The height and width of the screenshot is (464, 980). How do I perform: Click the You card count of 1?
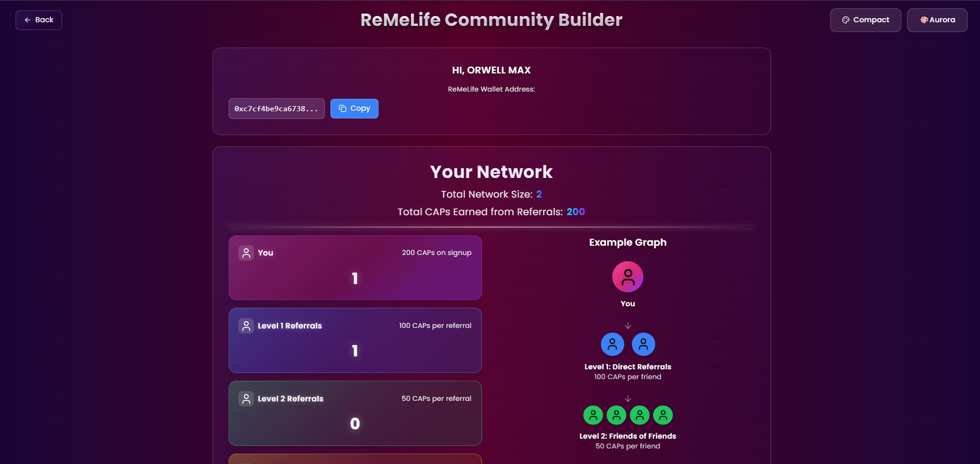coord(355,278)
